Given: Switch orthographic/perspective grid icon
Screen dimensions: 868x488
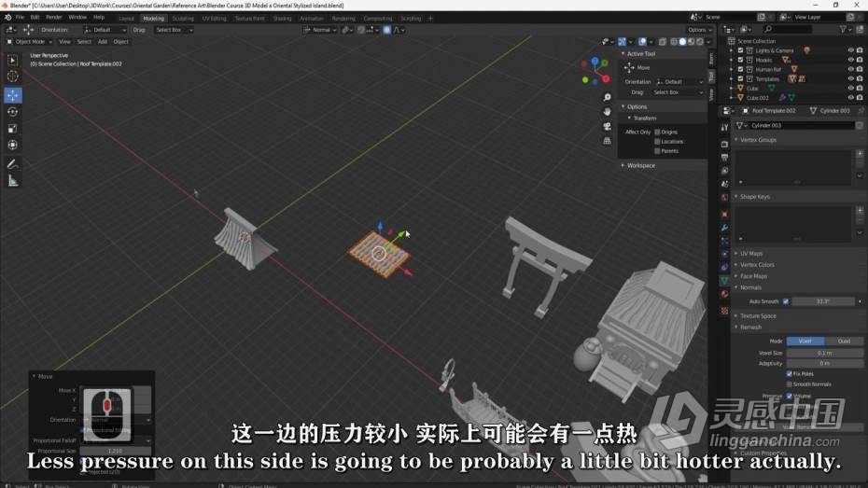Looking at the screenshot, I should click(607, 141).
